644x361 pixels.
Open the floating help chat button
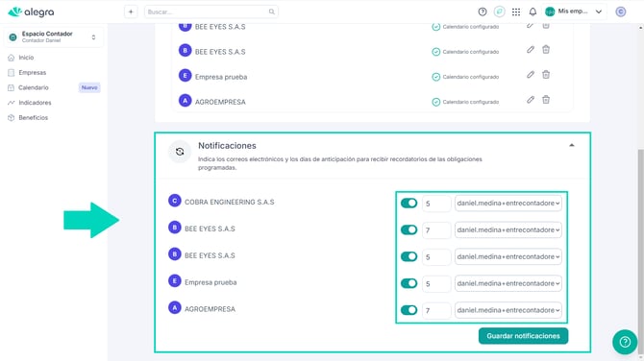625,342
